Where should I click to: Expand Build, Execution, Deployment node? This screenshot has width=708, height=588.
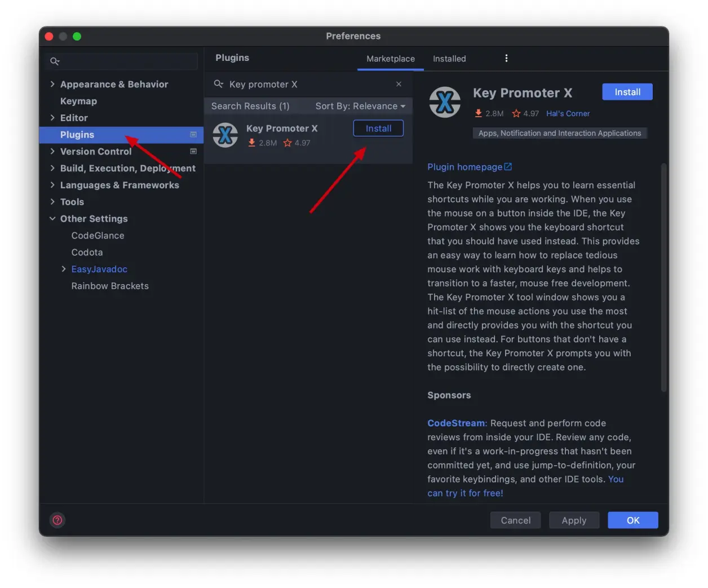tap(52, 168)
